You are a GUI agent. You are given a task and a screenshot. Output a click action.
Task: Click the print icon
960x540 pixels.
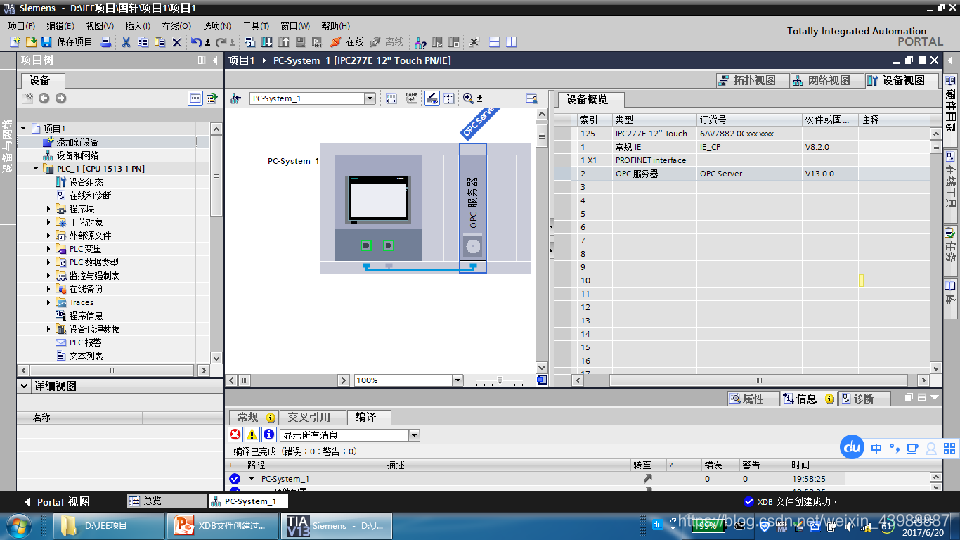[106, 42]
